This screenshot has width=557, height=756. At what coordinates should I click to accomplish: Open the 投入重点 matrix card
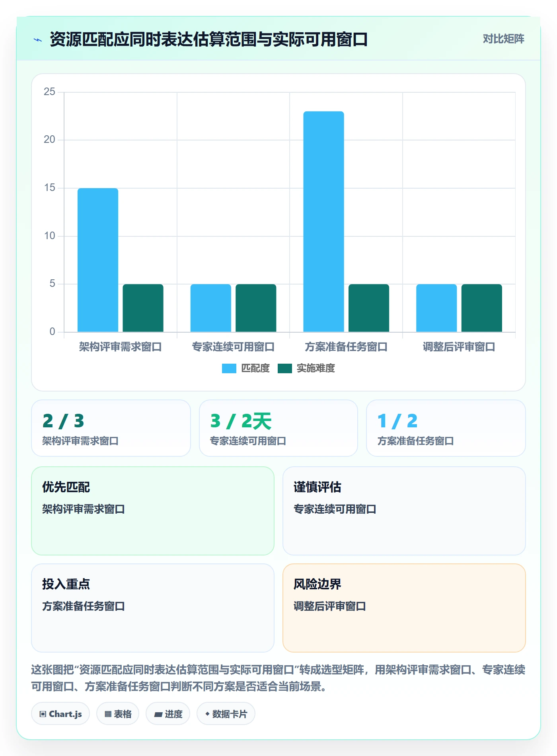point(153,608)
